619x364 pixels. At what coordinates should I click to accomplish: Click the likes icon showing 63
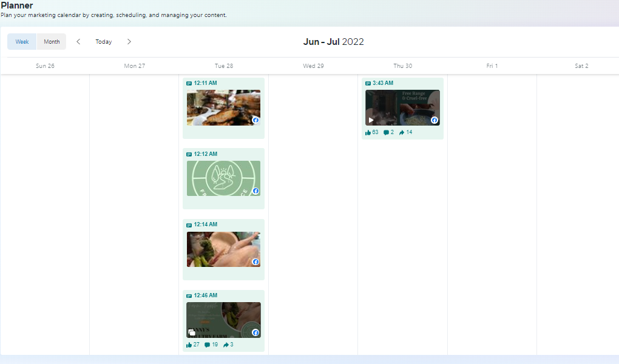tap(368, 133)
